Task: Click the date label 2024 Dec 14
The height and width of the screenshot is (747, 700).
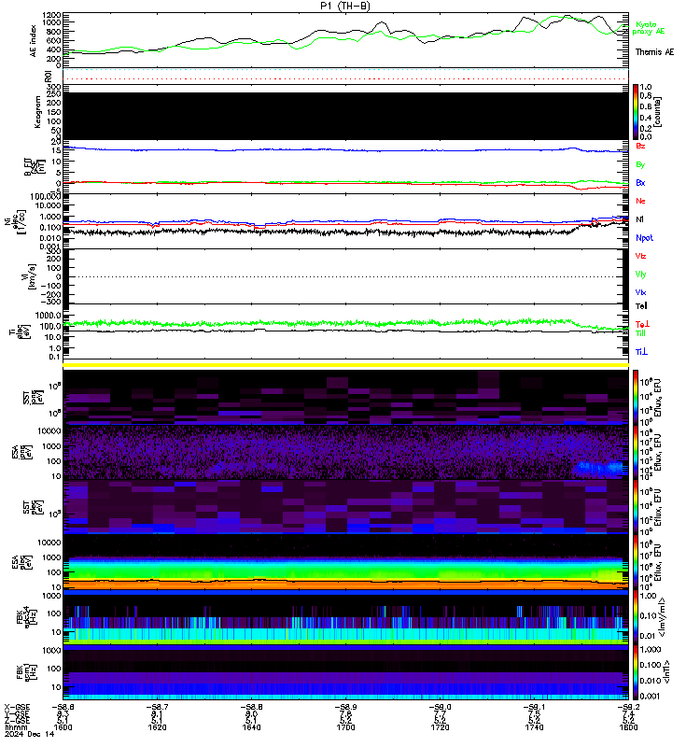Action: coord(30,734)
